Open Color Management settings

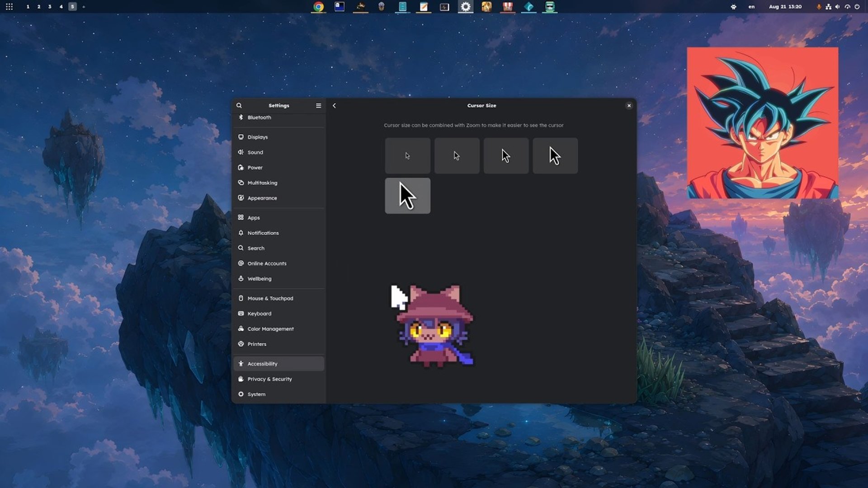(x=279, y=329)
